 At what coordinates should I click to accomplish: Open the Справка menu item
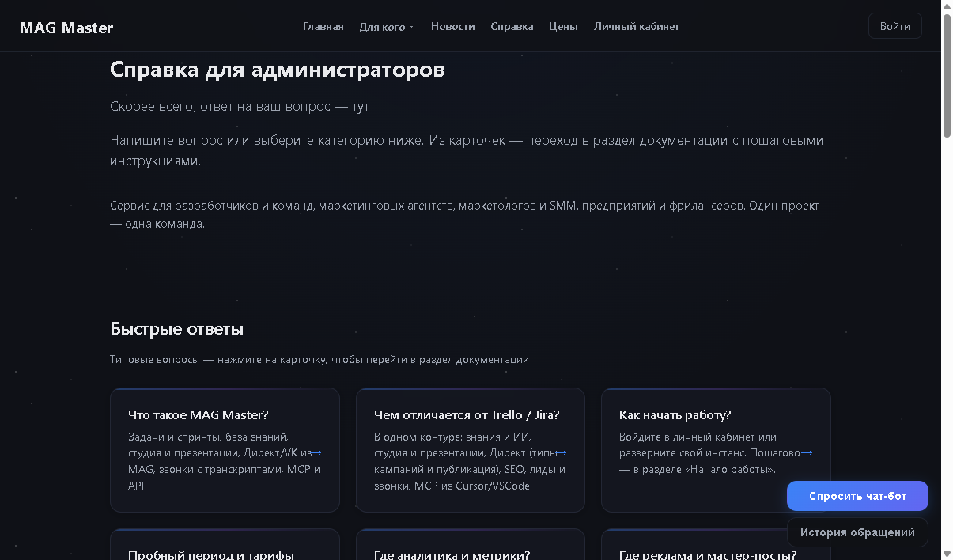512,26
